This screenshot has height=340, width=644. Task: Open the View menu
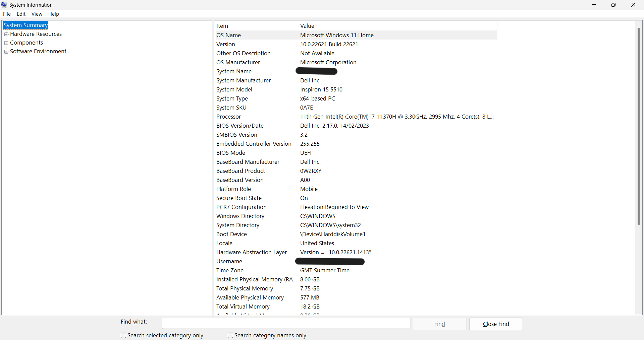(37, 14)
